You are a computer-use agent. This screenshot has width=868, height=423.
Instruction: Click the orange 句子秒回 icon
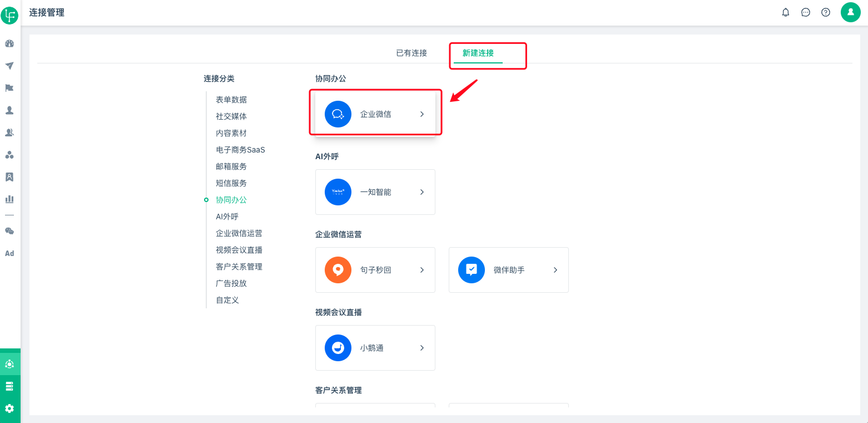338,270
